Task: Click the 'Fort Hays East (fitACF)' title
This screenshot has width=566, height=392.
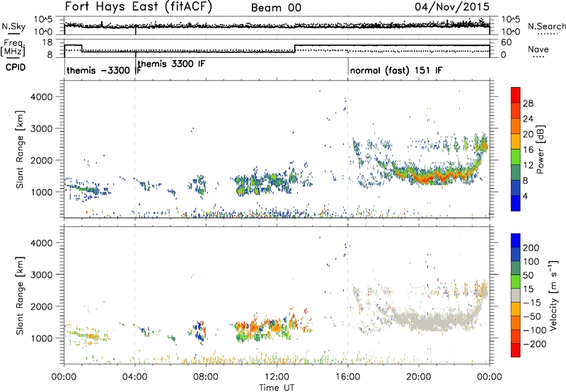Action: click(139, 7)
